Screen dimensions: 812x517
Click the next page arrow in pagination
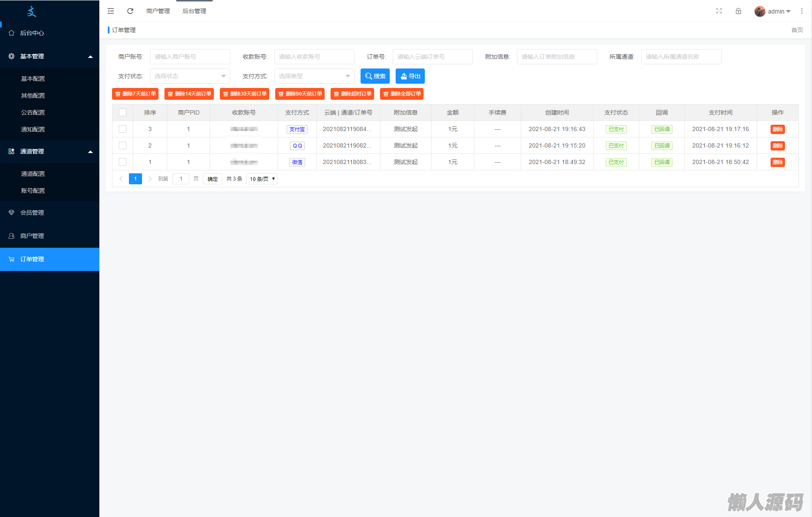150,179
